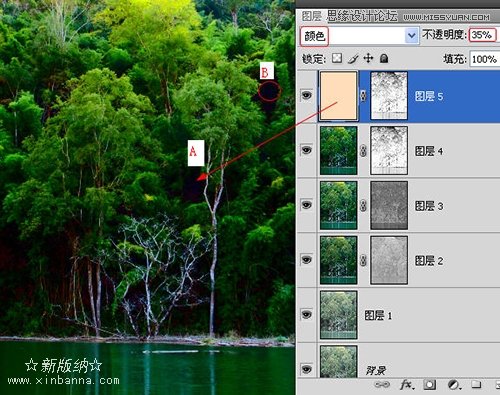The image size is (500, 395).
Task: Select the image thumbnail of 图层 2
Action: [339, 260]
